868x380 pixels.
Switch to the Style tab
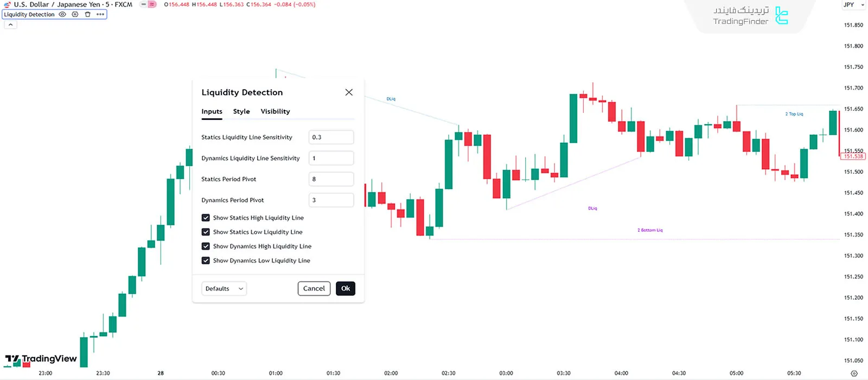click(x=241, y=111)
